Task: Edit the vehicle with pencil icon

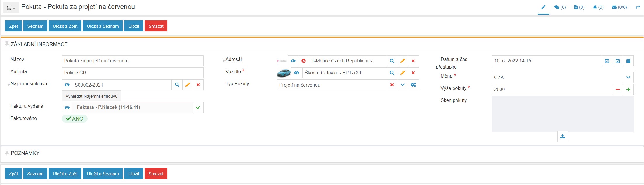Action: tap(402, 73)
